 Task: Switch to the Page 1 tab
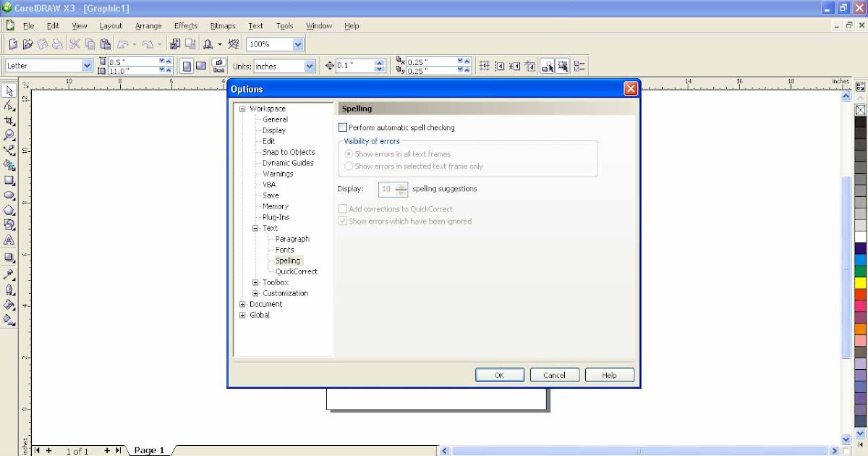(149, 450)
